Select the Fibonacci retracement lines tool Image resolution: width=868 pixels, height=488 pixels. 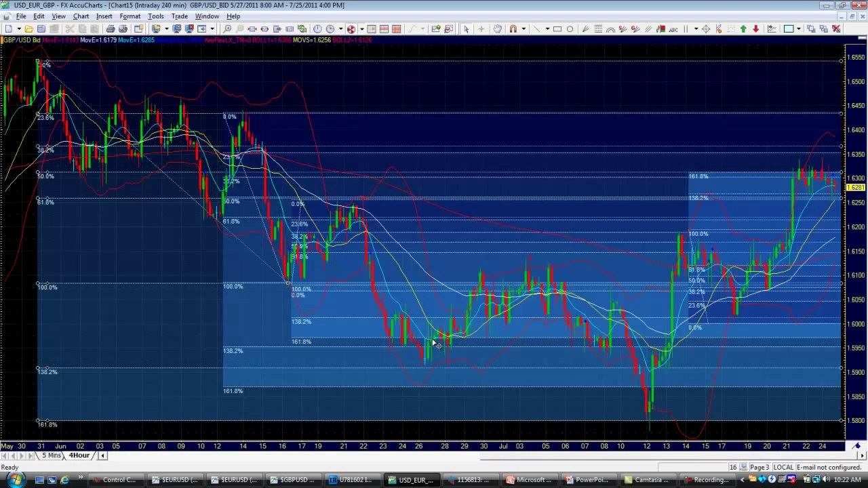coord(598,28)
